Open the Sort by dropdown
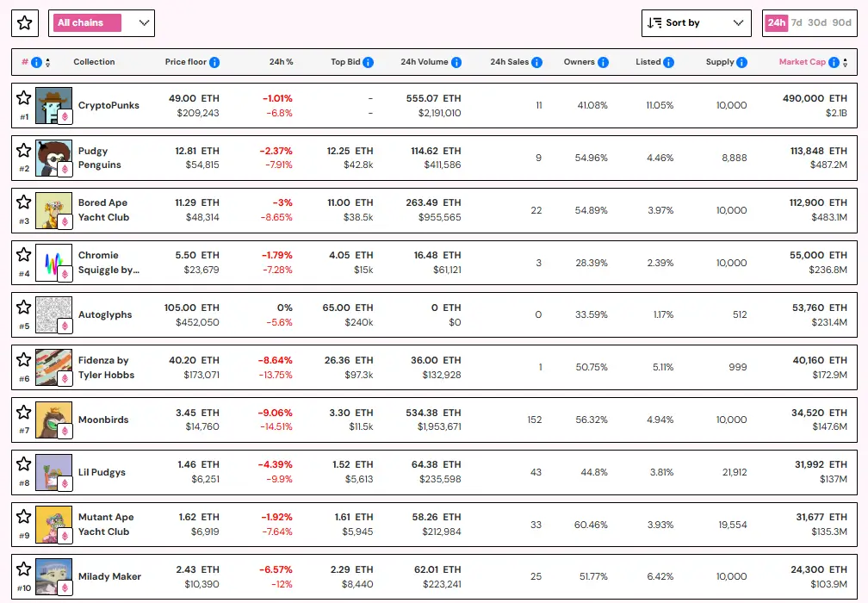The image size is (868, 603). pos(696,23)
